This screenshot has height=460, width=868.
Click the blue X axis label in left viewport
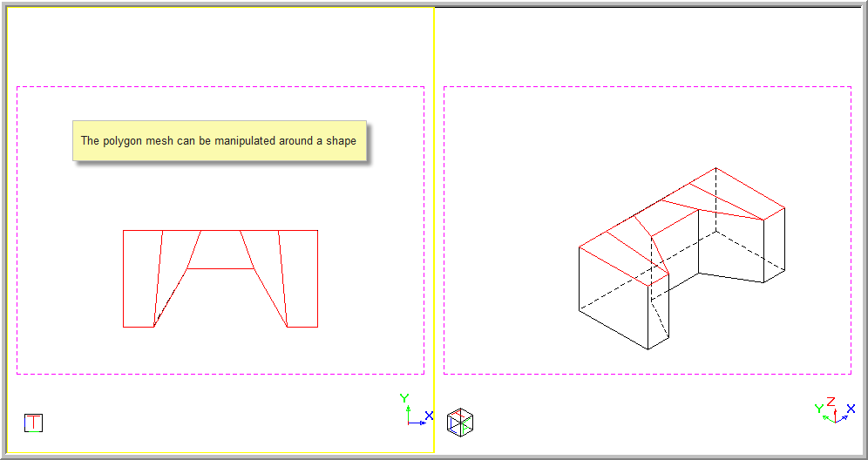click(429, 416)
